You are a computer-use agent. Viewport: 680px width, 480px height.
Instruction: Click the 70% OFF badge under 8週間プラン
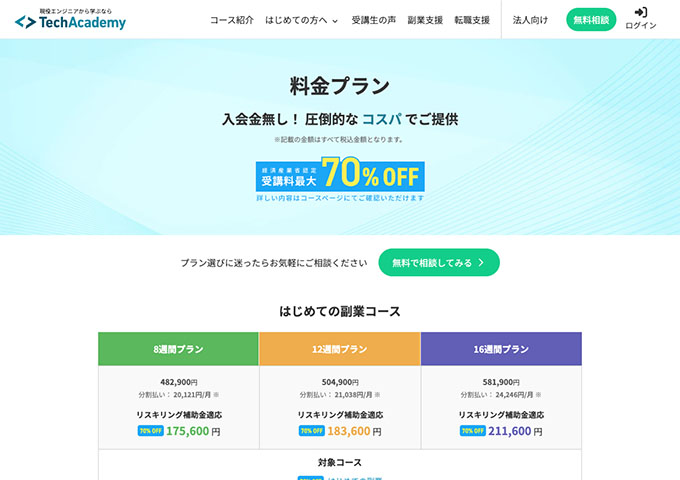[x=150, y=431]
